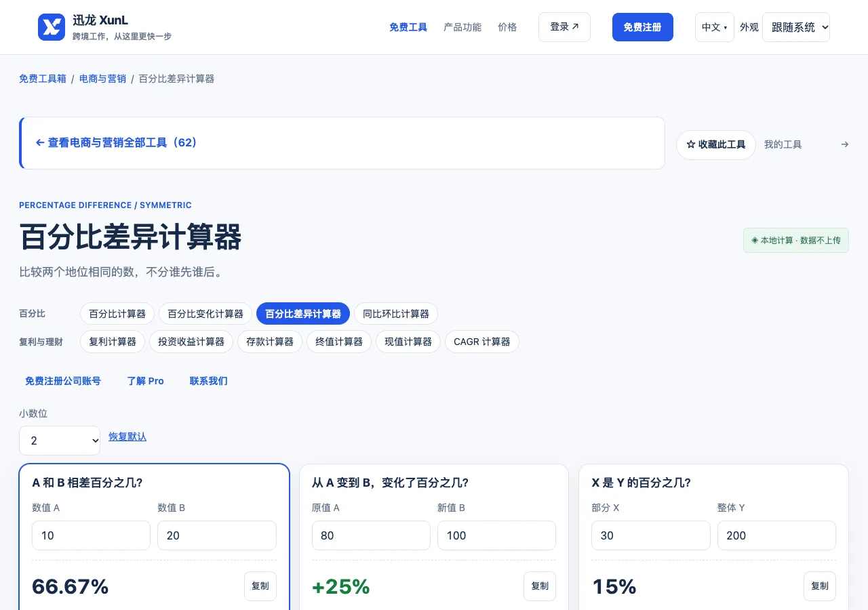Click the 新值 B input field
868x610 pixels.
tap(496, 535)
